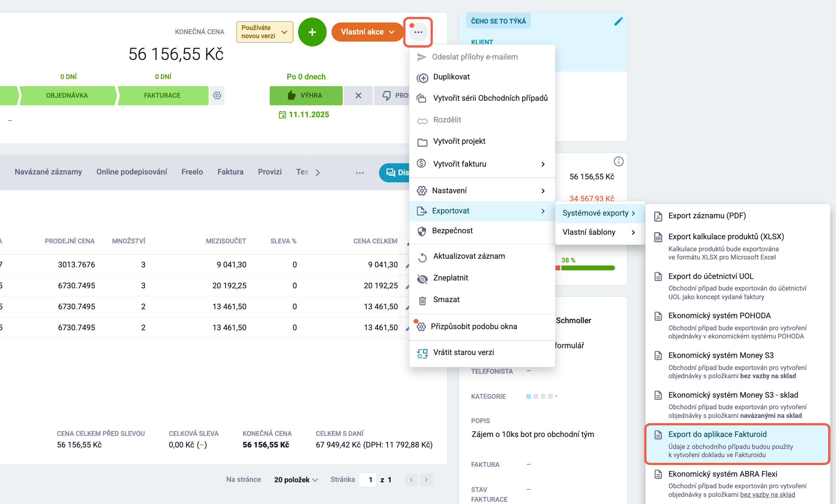Screen dimensions: 836x504
Task: Click calendar icon beside 11.11.2025
Action: tap(282, 115)
